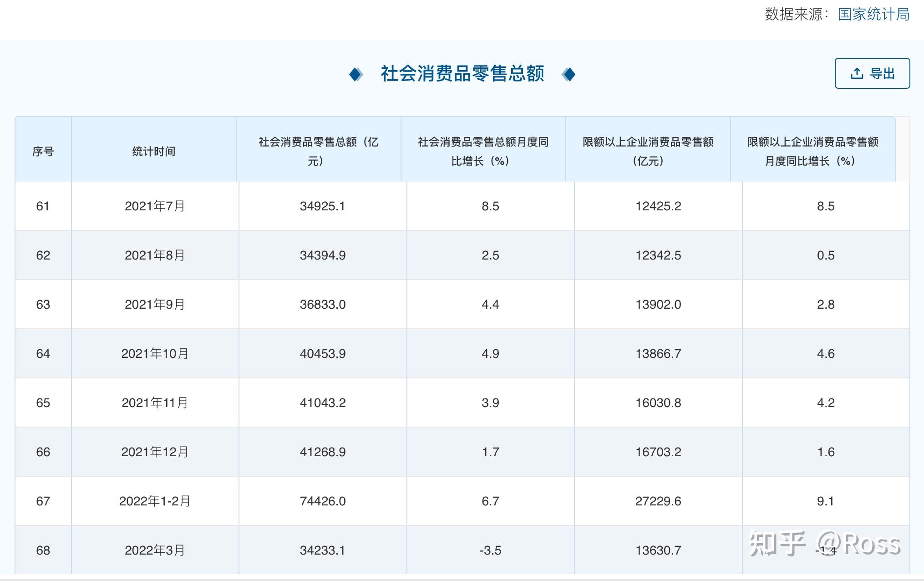Viewport: 924px width, 581px height.
Task: Click the export (导出) upload icon
Action: pyautogui.click(x=857, y=73)
